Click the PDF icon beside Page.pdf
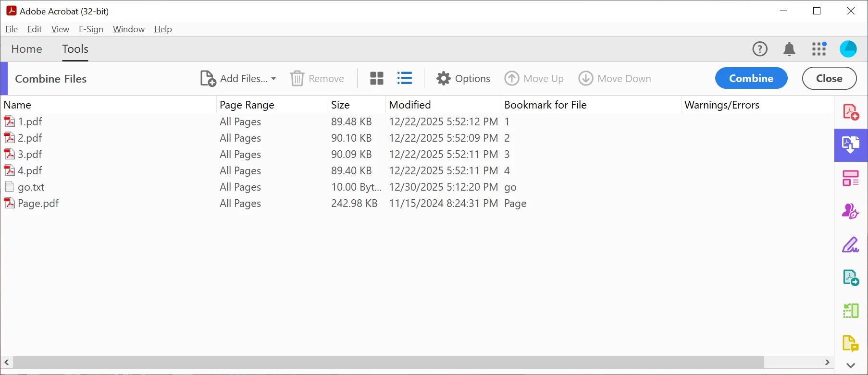This screenshot has height=375, width=868. point(9,203)
